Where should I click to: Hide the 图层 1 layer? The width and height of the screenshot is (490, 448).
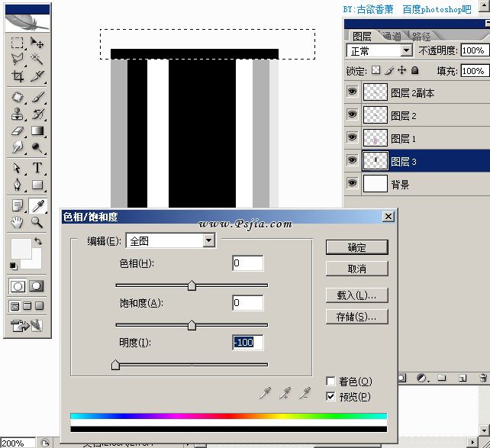(x=352, y=137)
